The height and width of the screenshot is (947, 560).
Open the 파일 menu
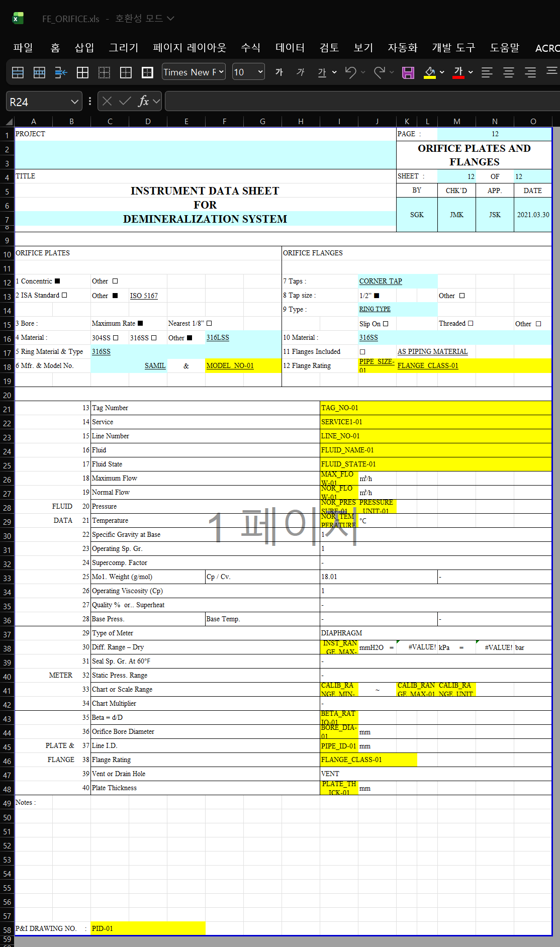point(23,48)
